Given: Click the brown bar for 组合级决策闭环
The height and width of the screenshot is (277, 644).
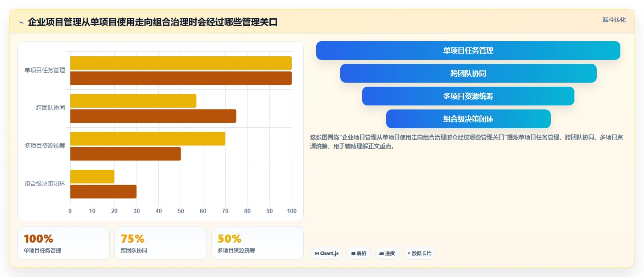Looking at the screenshot, I should click(x=103, y=192).
